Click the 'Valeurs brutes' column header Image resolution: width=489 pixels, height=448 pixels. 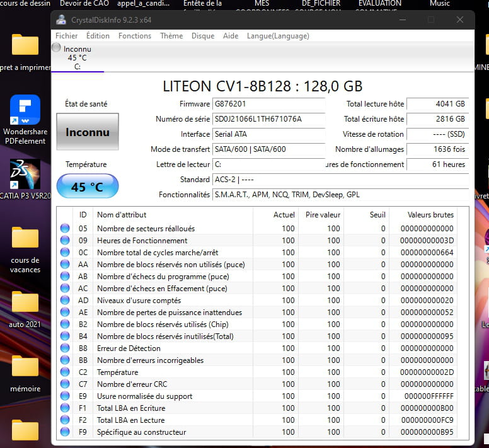[430, 215]
